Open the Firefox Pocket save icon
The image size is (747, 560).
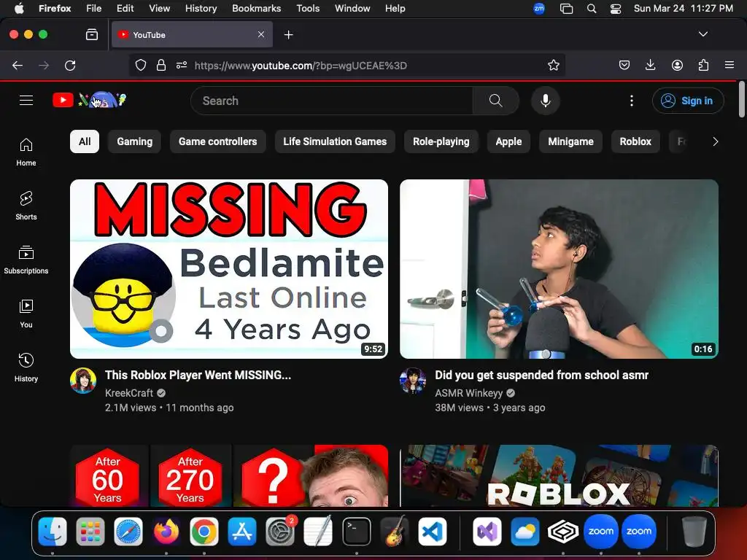click(x=624, y=65)
